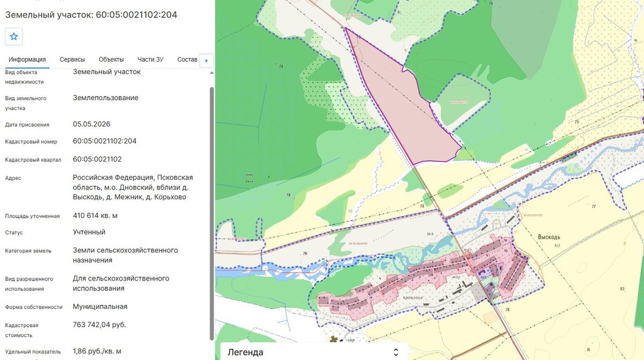Select cadastral number value 60:05:0021102:204 in table

pos(105,141)
